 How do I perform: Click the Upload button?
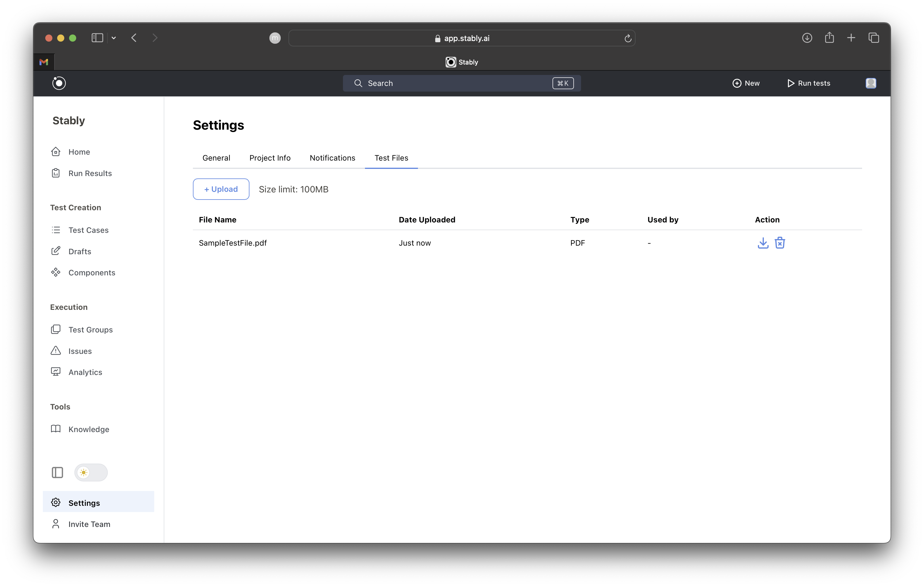coord(221,189)
